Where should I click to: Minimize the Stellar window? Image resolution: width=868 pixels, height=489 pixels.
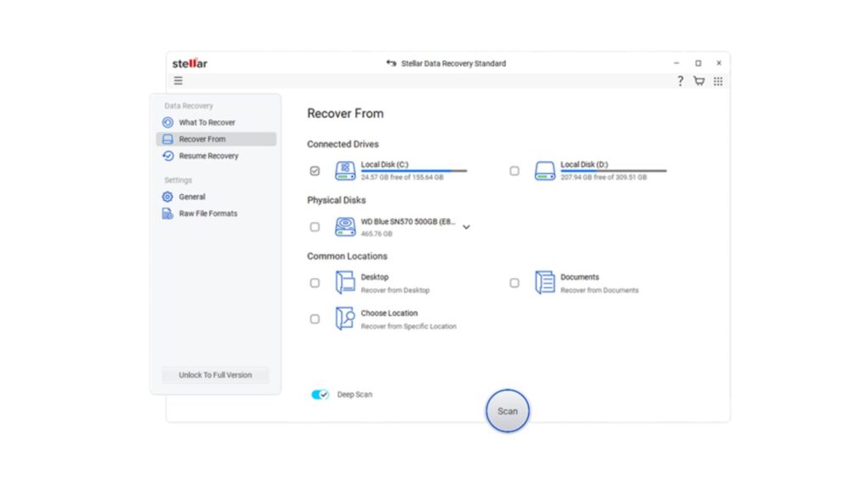click(676, 63)
